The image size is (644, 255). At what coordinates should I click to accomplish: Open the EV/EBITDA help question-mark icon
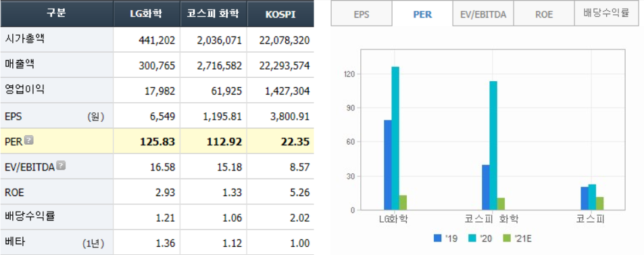[61, 166]
